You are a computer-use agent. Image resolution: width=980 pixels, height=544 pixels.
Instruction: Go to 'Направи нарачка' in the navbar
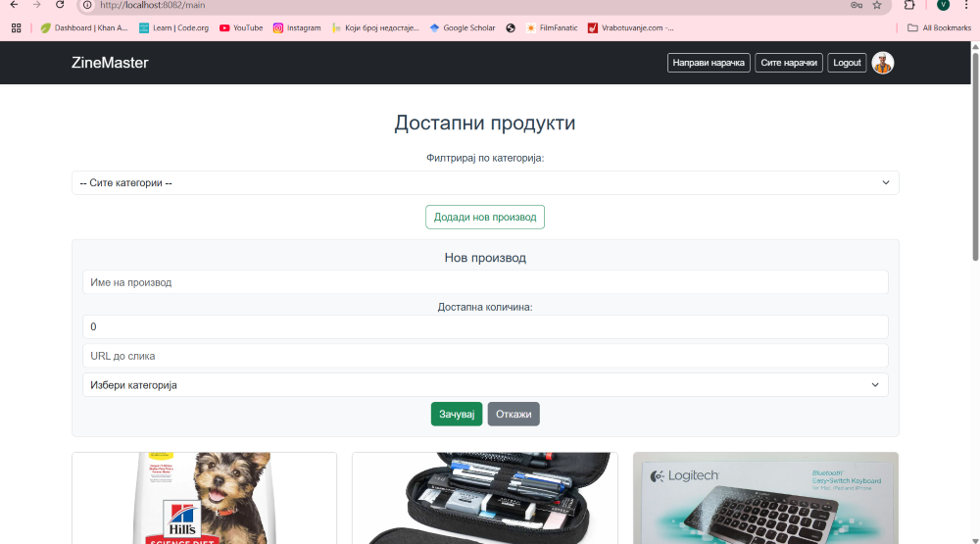click(x=709, y=63)
